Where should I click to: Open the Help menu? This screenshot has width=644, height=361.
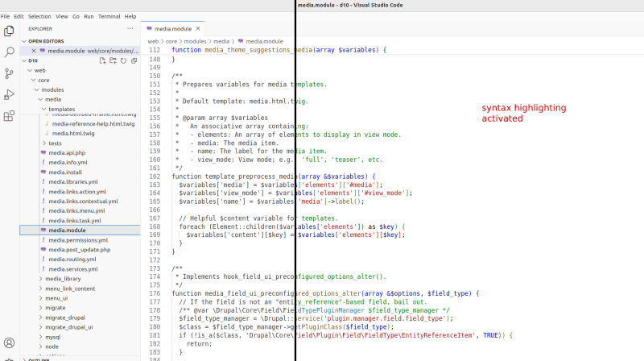pyautogui.click(x=130, y=16)
